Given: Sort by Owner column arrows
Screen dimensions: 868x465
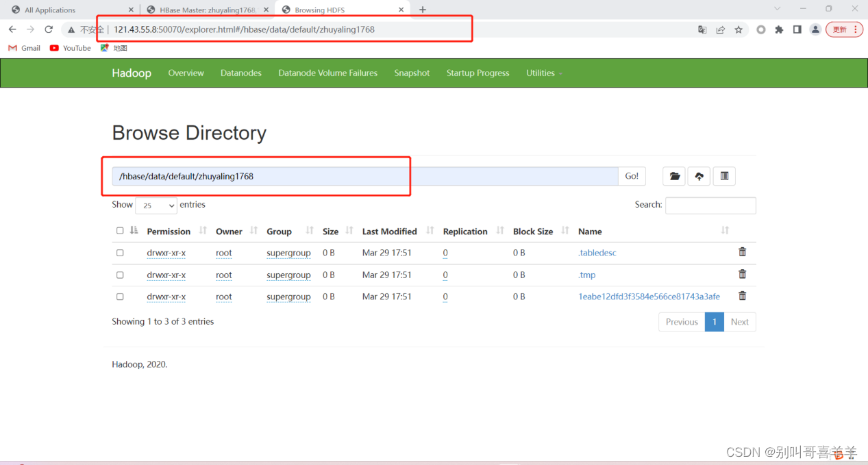Looking at the screenshot, I should (x=254, y=230).
